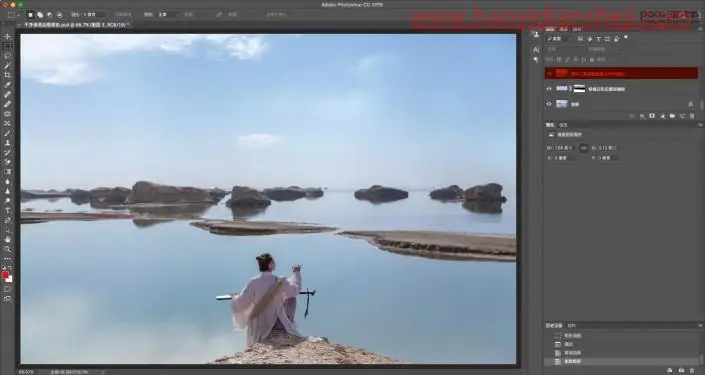Click the Feather value input field
The height and width of the screenshot is (375, 705).
tap(94, 15)
